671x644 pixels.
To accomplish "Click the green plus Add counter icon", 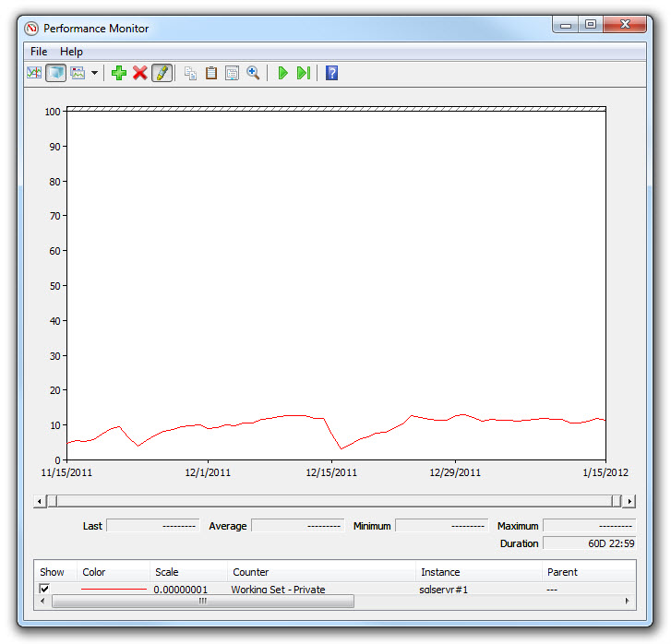I will coord(119,73).
